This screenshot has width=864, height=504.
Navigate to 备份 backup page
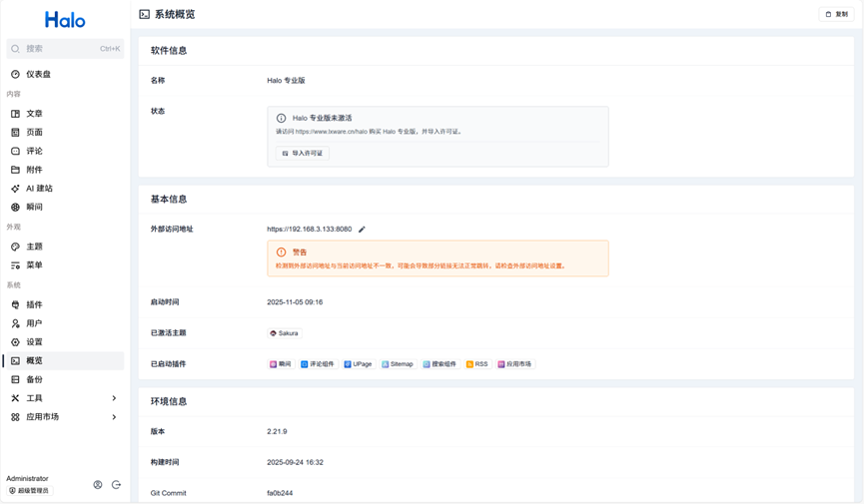pos(34,380)
